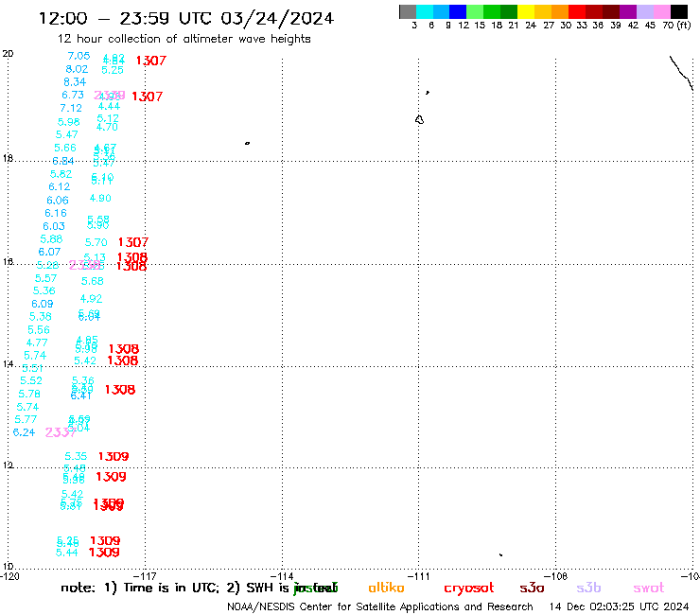Click the wave height value 6.73
This screenshot has width=700, height=615.
73,96
